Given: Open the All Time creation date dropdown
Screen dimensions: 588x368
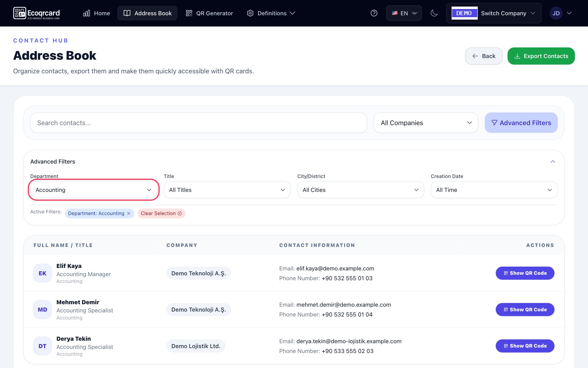Looking at the screenshot, I should pos(494,190).
